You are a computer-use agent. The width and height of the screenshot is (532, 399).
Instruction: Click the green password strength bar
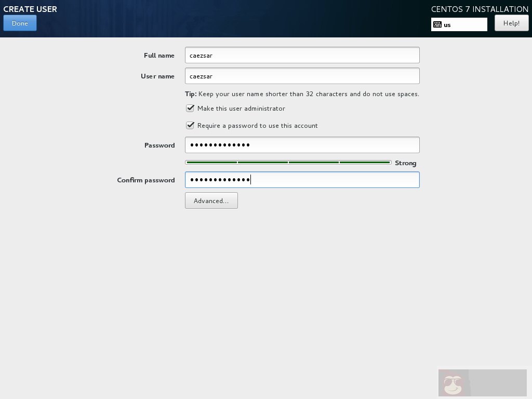point(288,162)
